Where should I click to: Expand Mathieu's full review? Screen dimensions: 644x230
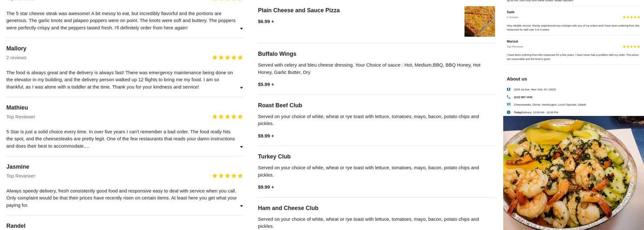click(x=241, y=147)
